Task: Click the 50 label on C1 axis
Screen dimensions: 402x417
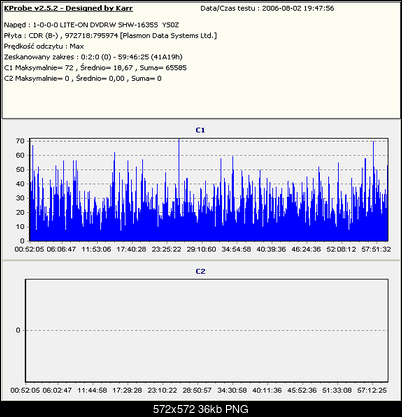Action: tap(20, 170)
